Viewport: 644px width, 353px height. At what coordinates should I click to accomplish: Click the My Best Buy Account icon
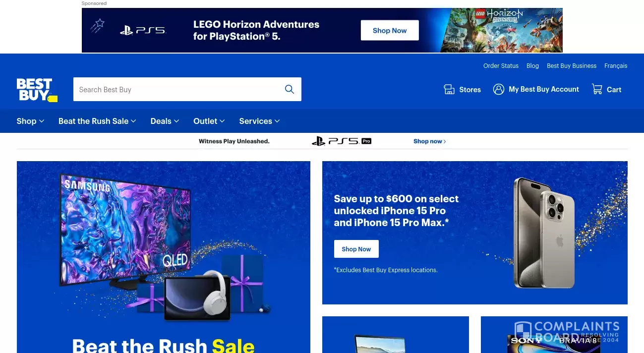tap(499, 89)
